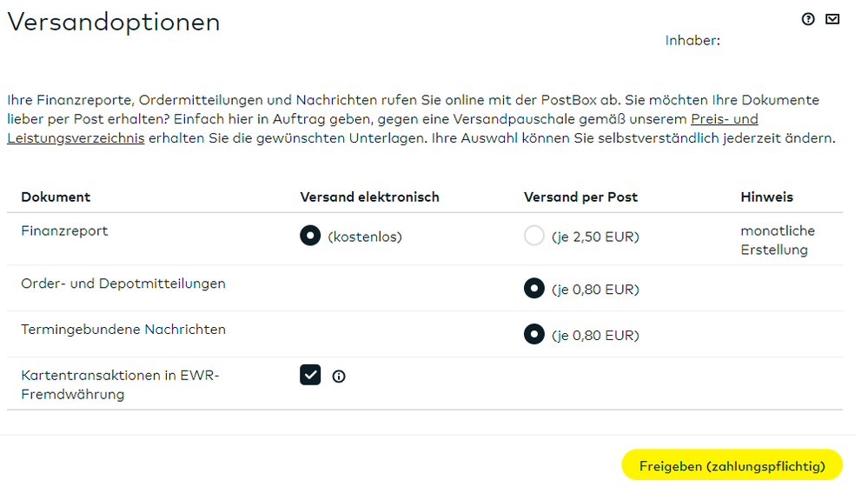
Task: Click the Finanzreport row label
Action: [65, 231]
